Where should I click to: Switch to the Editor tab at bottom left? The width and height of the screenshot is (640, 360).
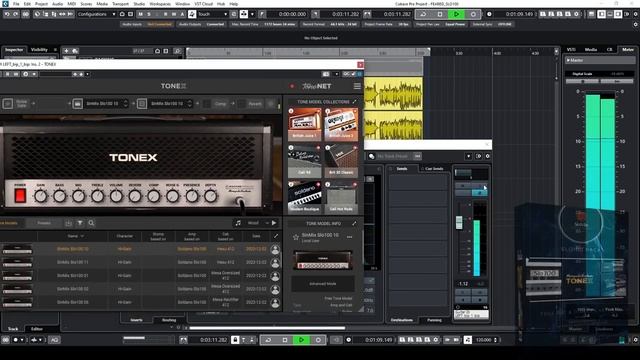37,329
